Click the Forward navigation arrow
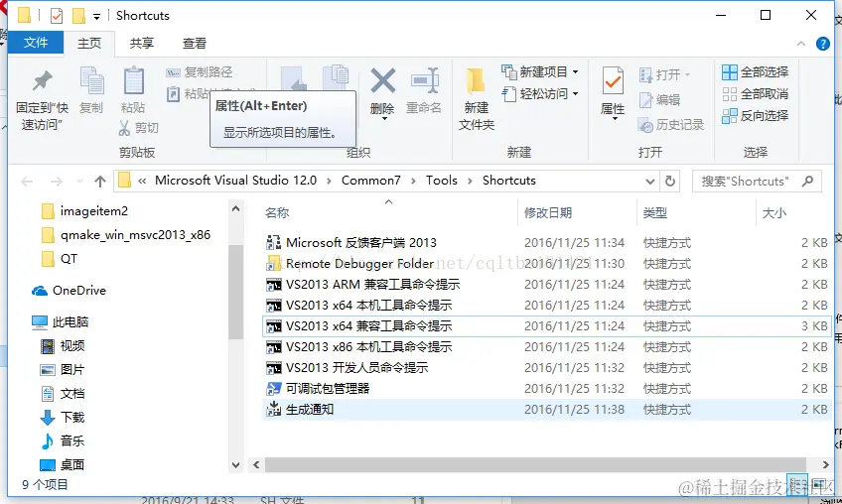 [56, 182]
